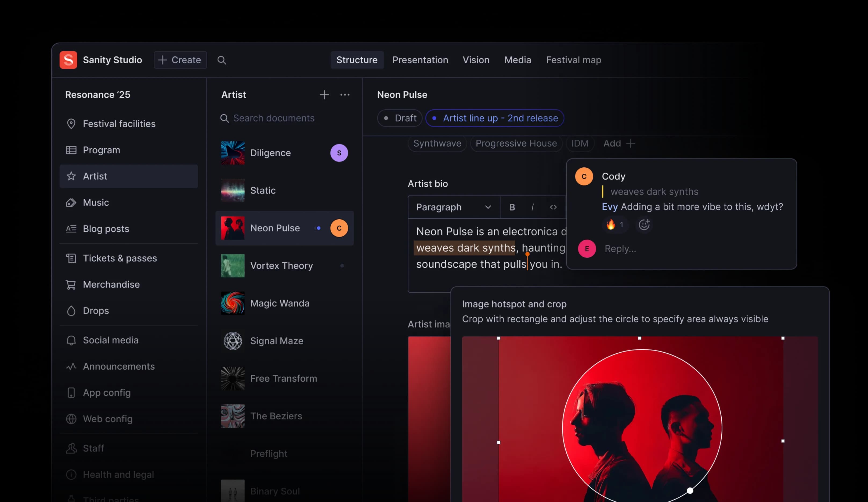Open the Signal Maze artist document
This screenshot has width=868, height=502.
click(x=284, y=341)
